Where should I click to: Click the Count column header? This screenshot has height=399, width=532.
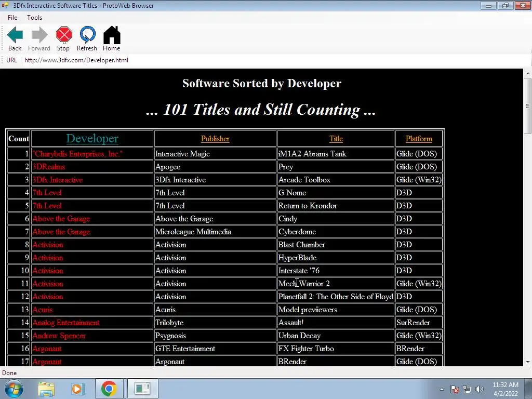(19, 139)
